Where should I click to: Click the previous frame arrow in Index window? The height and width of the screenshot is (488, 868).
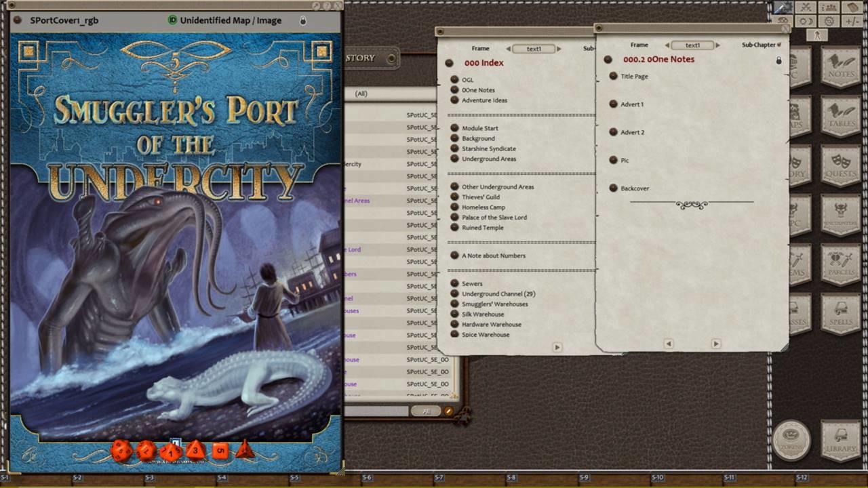tap(509, 48)
